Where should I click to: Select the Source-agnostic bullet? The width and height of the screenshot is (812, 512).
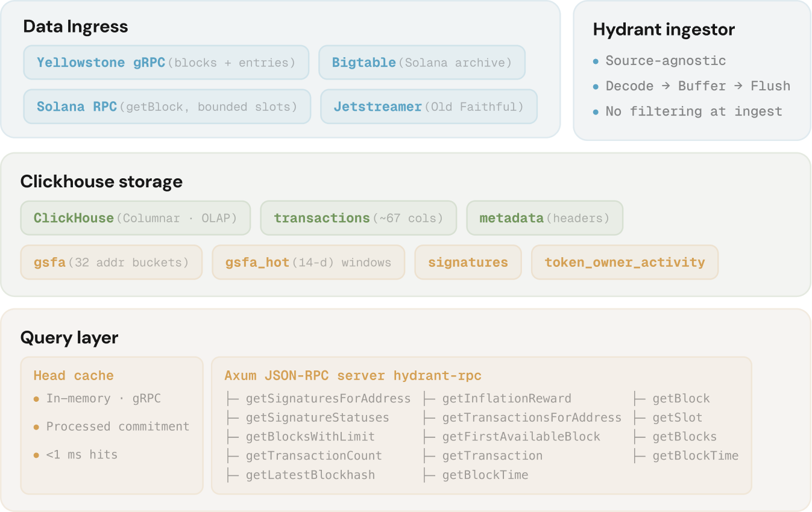659,60
